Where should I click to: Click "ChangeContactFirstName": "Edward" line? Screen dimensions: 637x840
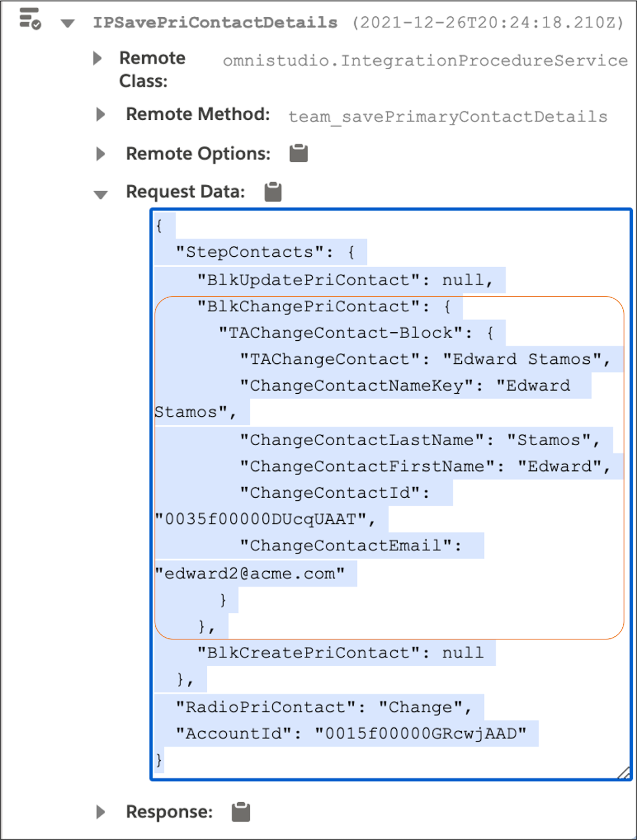click(x=425, y=466)
